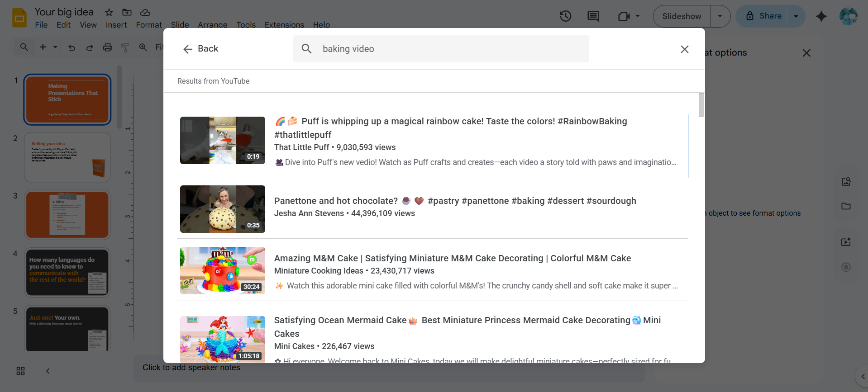Close the Format options side panel
This screenshot has width=868, height=392.
[806, 53]
